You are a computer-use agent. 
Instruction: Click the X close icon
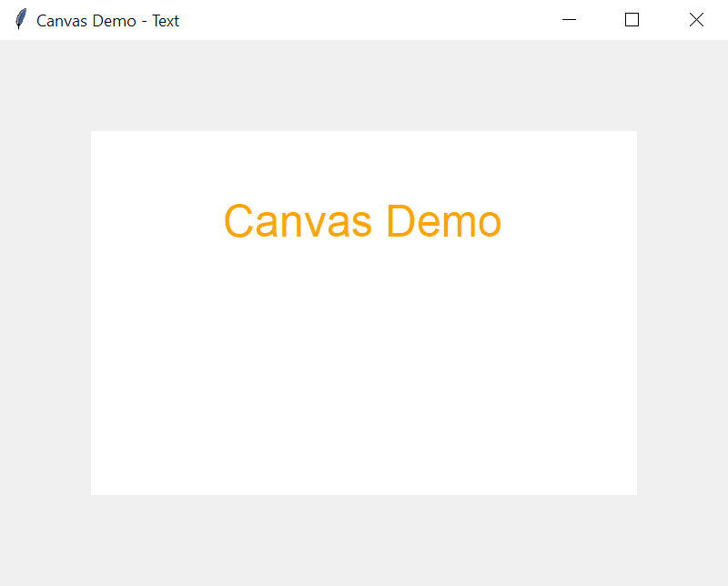tap(696, 19)
